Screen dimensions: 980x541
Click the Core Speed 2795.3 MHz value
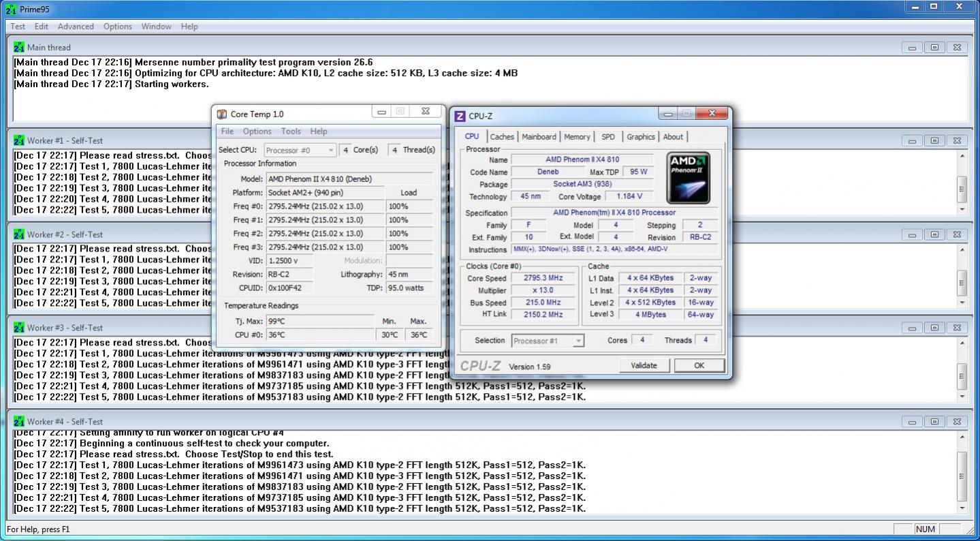(x=543, y=278)
